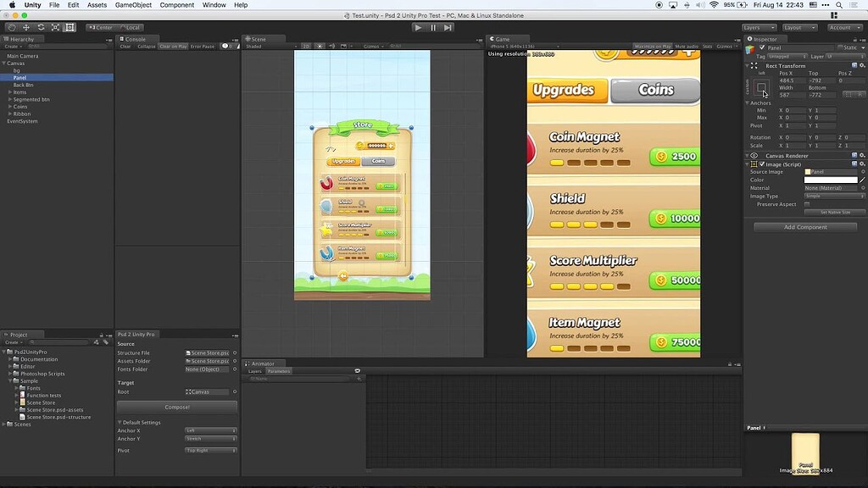Select the Rotate tool in the toolbar
868x488 pixels.
click(41, 28)
